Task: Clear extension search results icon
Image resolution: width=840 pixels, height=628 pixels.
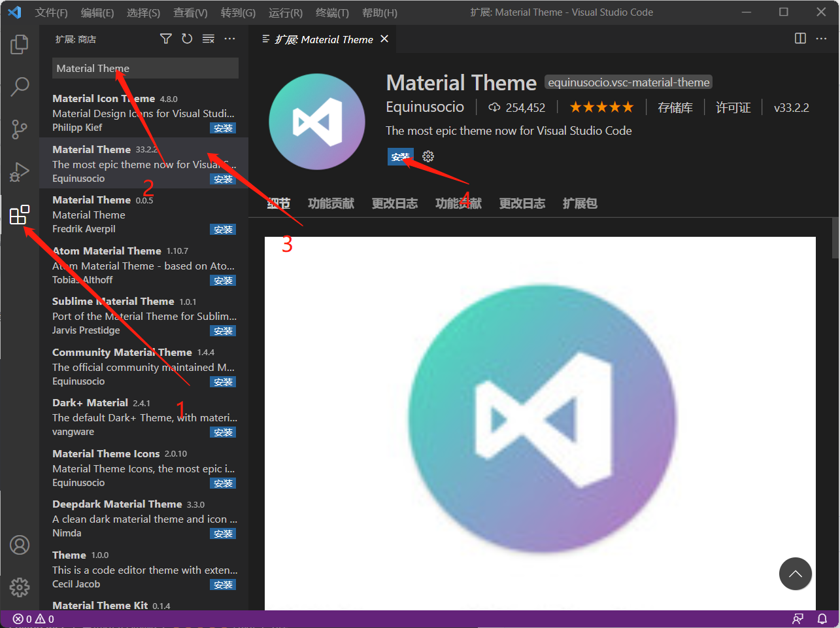Action: [x=209, y=39]
